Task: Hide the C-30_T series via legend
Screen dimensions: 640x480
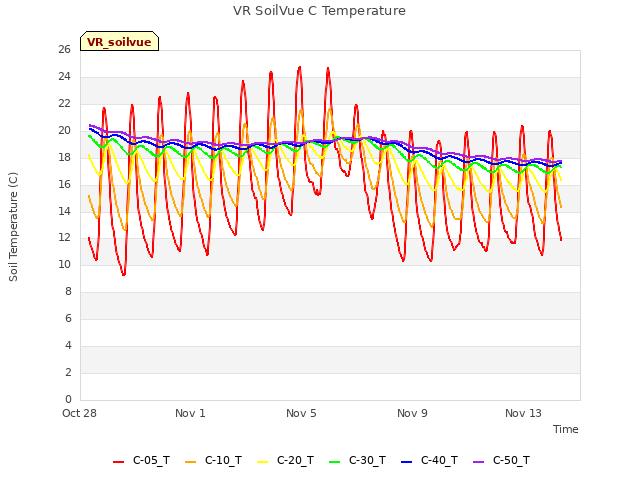Action: (x=358, y=460)
